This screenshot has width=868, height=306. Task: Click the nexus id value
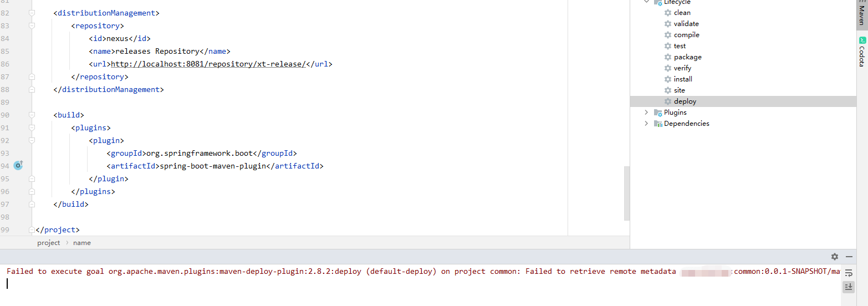118,38
